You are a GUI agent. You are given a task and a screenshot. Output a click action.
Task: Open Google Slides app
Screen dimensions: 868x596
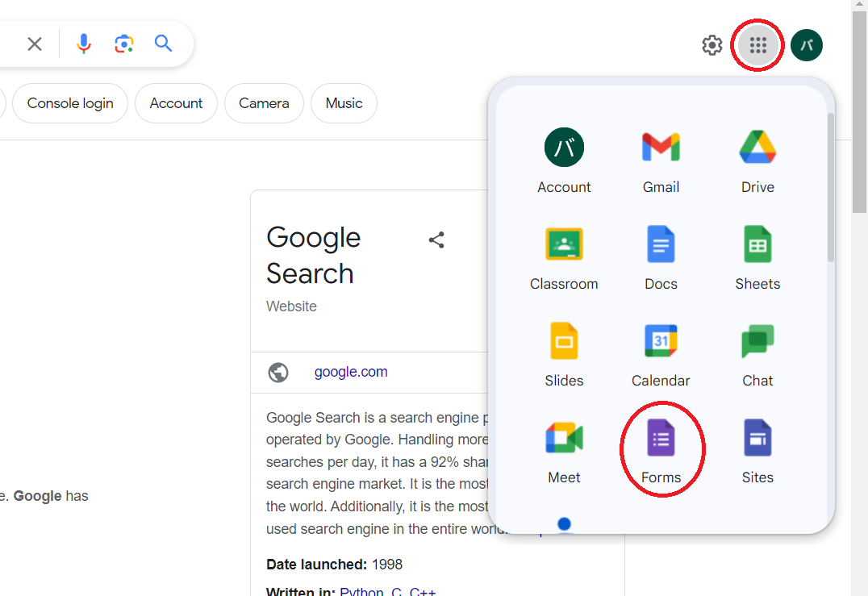(x=564, y=355)
